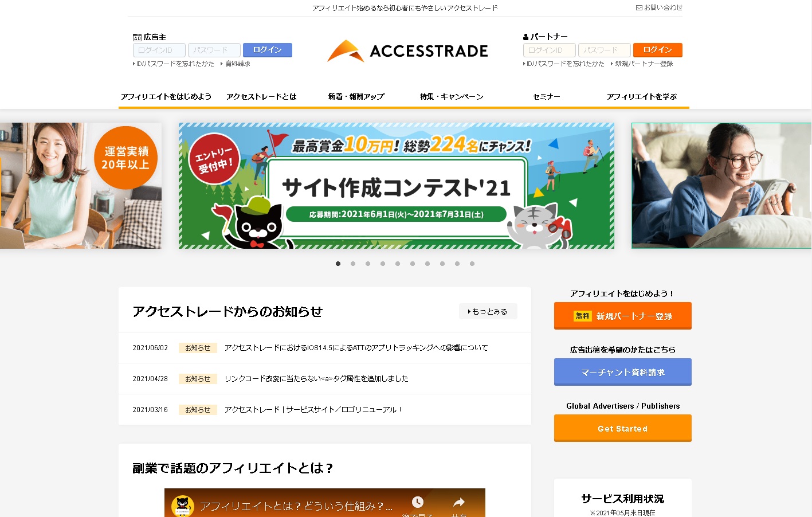The width and height of the screenshot is (812, 517).
Task: Select the fifth carousel dot
Action: tap(398, 264)
